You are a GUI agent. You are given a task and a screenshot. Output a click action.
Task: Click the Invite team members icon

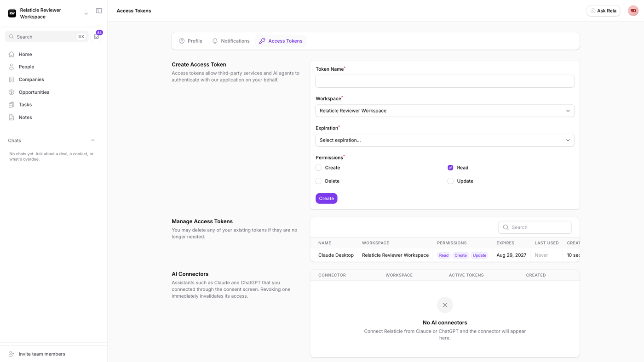[11, 354]
